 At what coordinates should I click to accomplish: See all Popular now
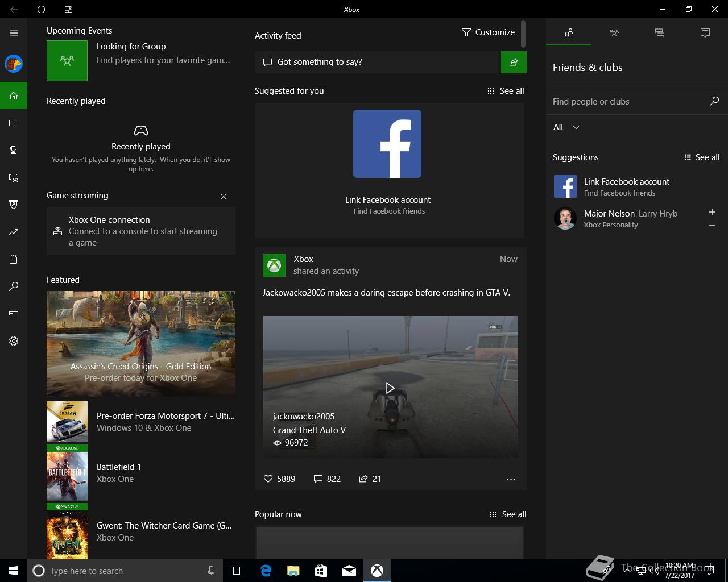pos(508,514)
